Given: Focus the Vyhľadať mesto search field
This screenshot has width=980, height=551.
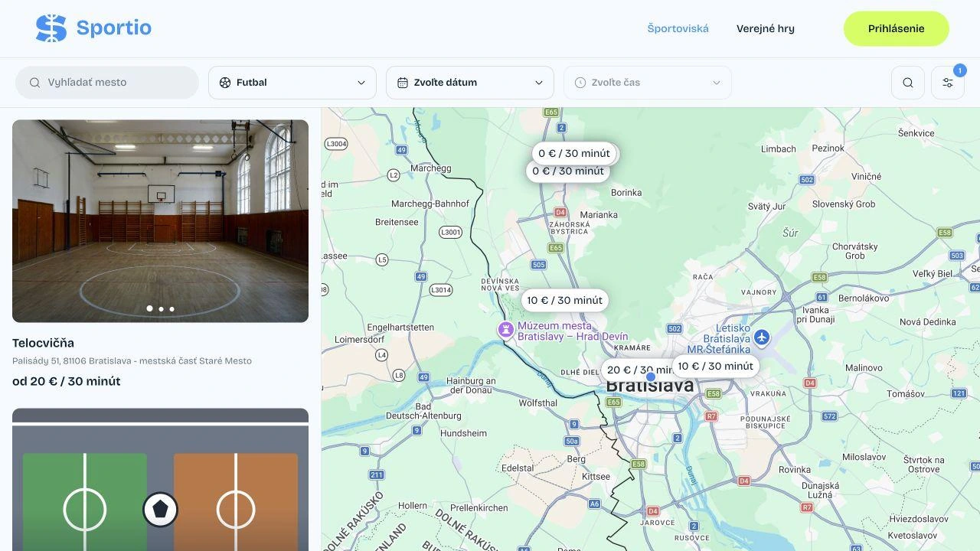Looking at the screenshot, I should pyautogui.click(x=107, y=83).
